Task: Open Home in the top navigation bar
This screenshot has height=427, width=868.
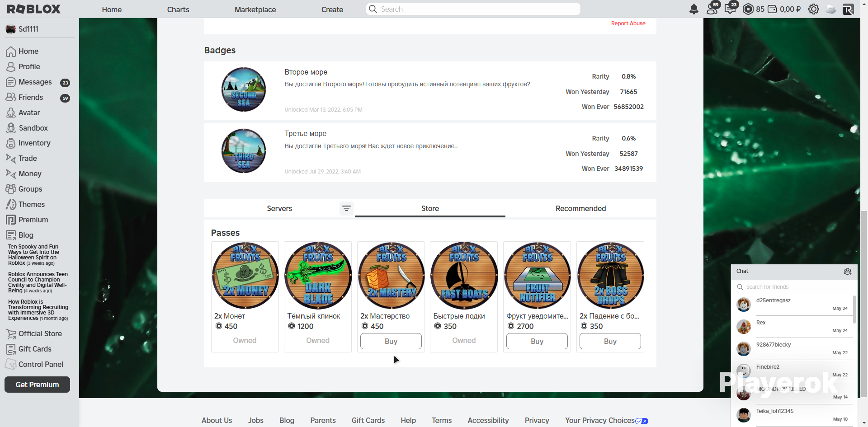Action: point(112,9)
